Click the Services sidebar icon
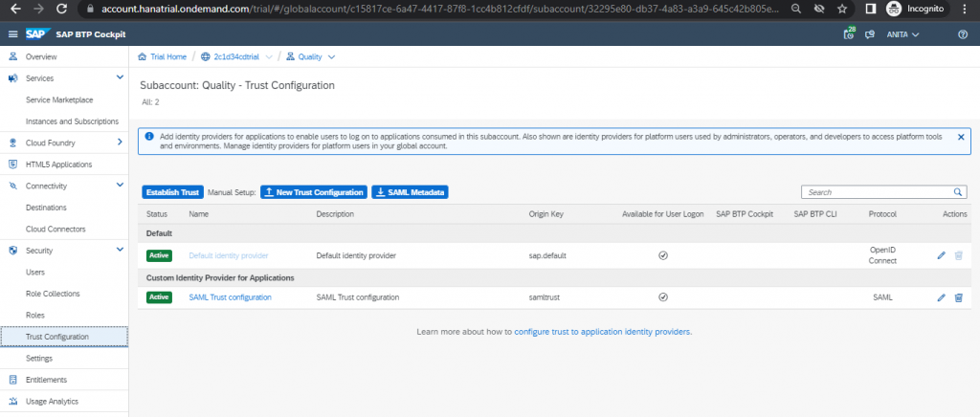The height and width of the screenshot is (417, 980). (x=12, y=78)
